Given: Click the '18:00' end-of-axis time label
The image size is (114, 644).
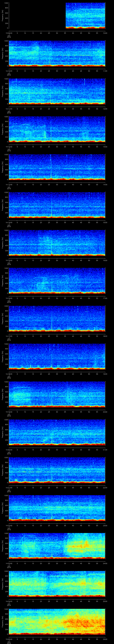Looking at the screenshot, I should (x=105, y=336).
